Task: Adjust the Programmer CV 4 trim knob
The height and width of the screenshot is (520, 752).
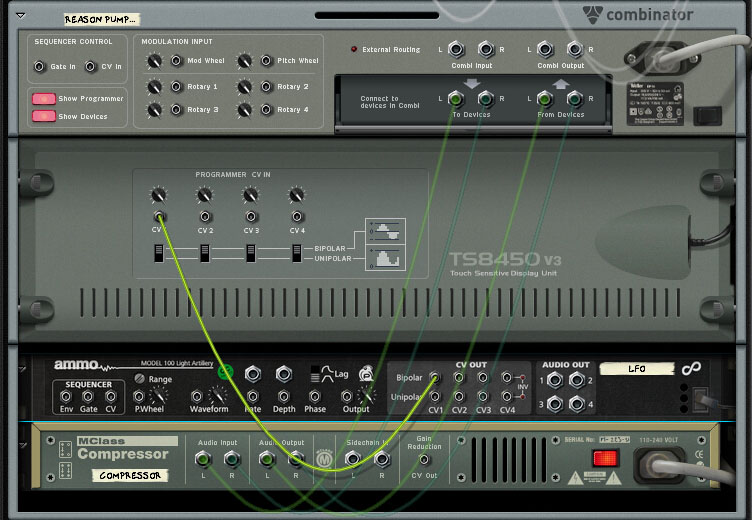Action: [x=296, y=195]
